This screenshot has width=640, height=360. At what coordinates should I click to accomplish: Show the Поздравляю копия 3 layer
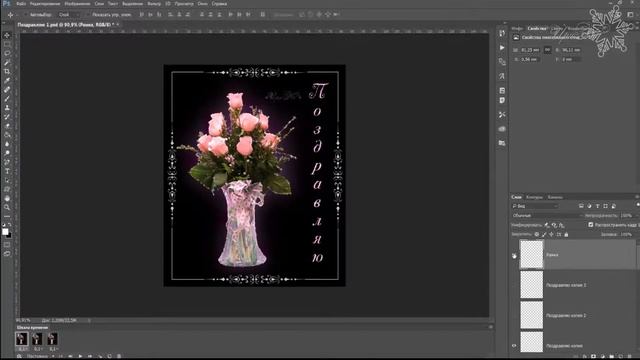point(514,285)
